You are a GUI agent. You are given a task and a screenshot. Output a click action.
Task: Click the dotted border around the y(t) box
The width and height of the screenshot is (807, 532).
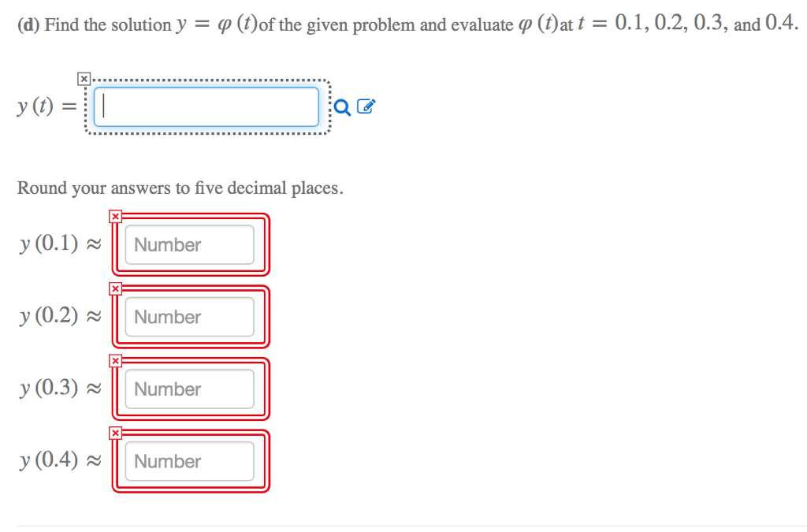tap(207, 80)
